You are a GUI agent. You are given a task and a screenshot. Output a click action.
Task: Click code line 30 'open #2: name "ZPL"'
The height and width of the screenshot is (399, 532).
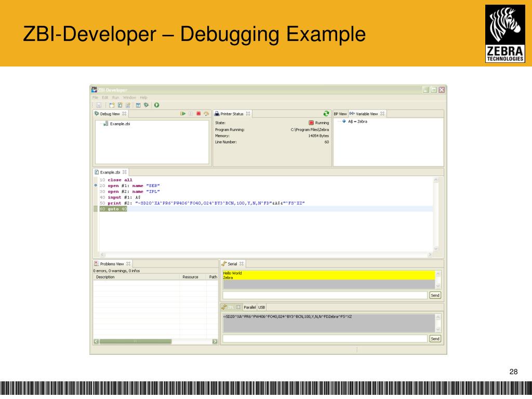tap(134, 191)
